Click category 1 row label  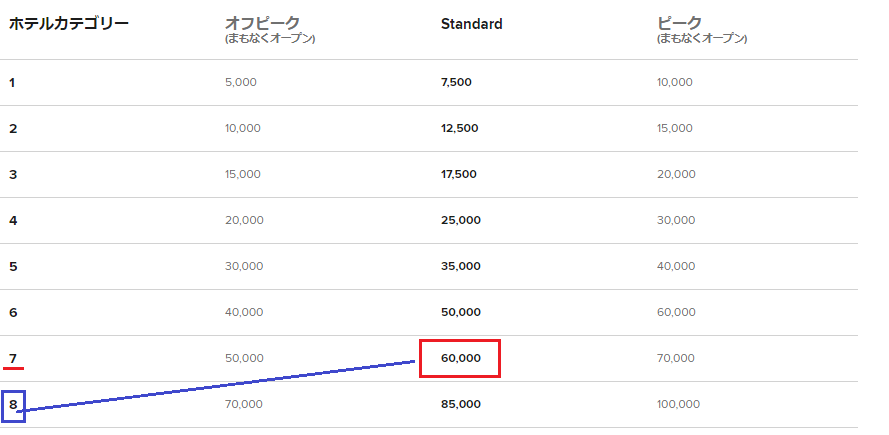(12, 83)
